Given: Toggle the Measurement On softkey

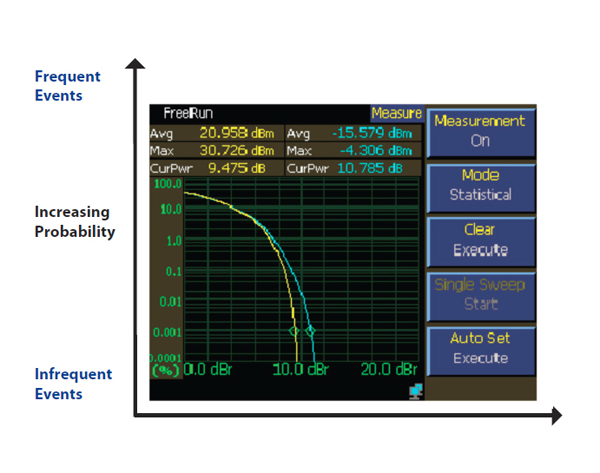Looking at the screenshot, I should point(480,131).
